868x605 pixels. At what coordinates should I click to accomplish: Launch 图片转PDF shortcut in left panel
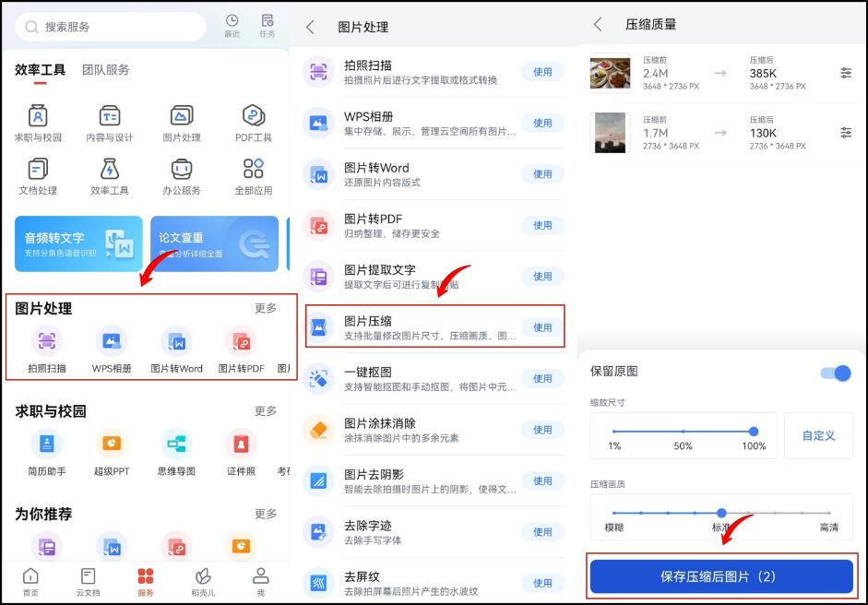tap(241, 341)
